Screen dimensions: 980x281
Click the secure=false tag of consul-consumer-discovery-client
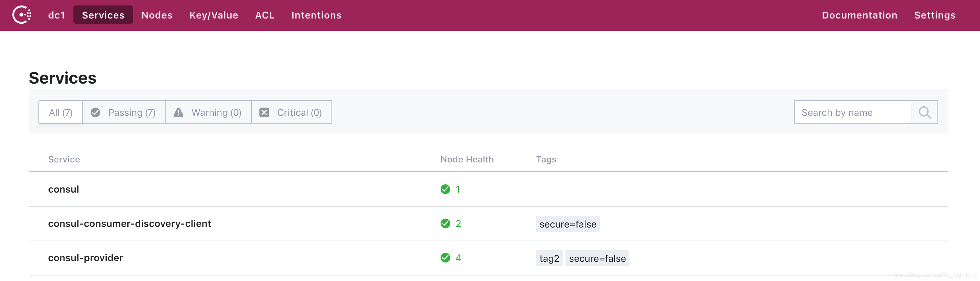[568, 224]
